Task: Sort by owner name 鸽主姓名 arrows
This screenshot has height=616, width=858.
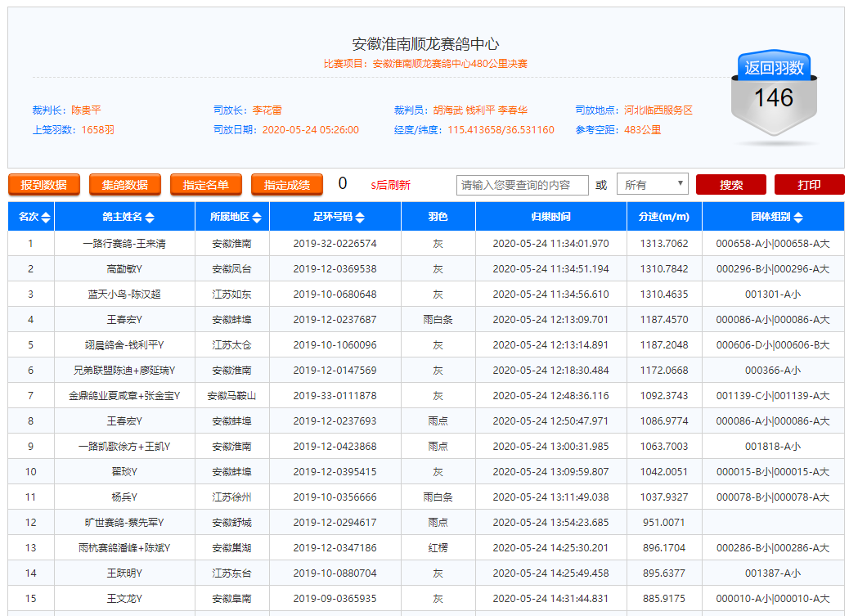Action: pyautogui.click(x=149, y=218)
